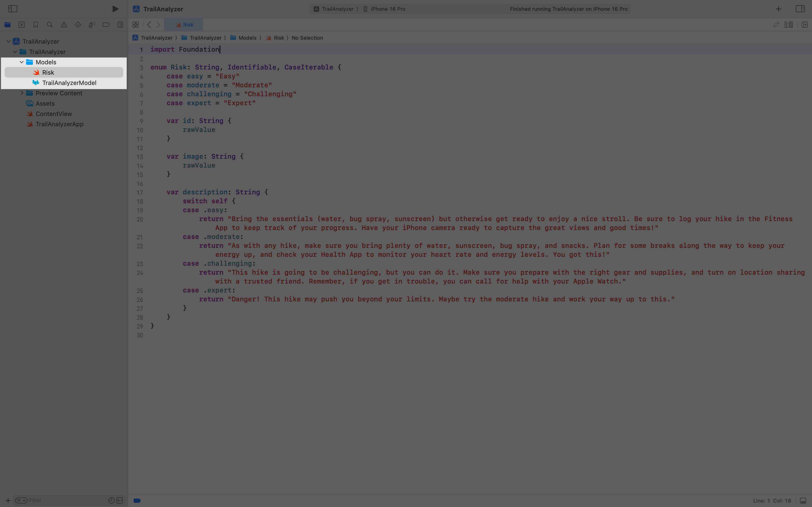Select the Risk editor tab
The image size is (812, 507).
coord(184,24)
